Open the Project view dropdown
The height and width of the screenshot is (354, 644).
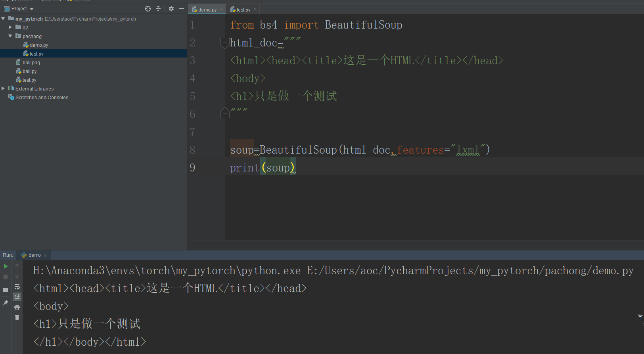[x=32, y=9]
